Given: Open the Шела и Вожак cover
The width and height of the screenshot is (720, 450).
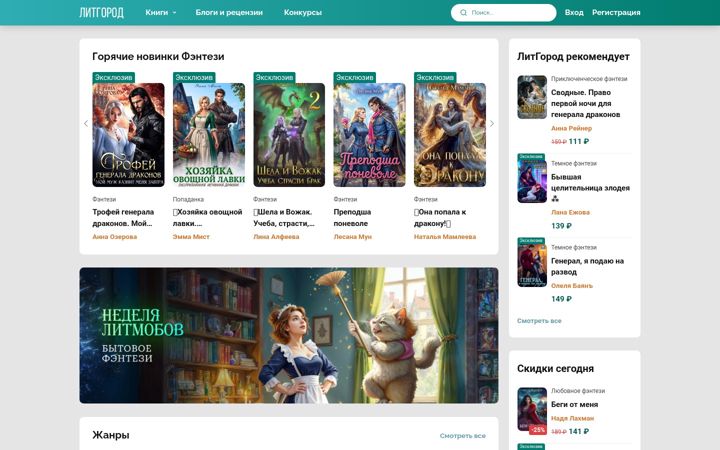Looking at the screenshot, I should pos(289,135).
